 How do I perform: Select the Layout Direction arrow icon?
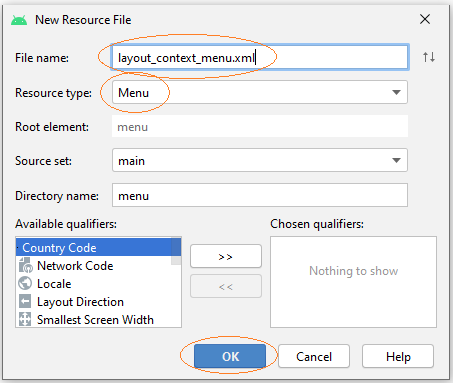(x=25, y=302)
